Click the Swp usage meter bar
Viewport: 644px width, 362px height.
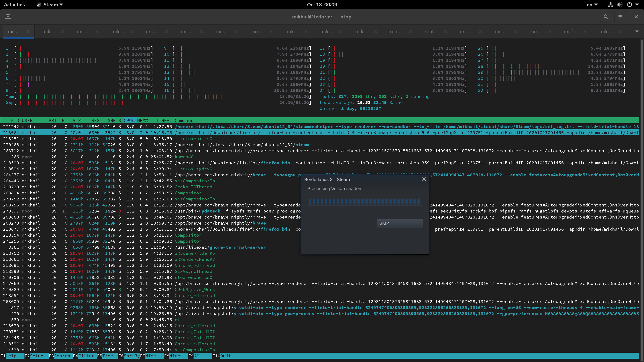coord(158,102)
